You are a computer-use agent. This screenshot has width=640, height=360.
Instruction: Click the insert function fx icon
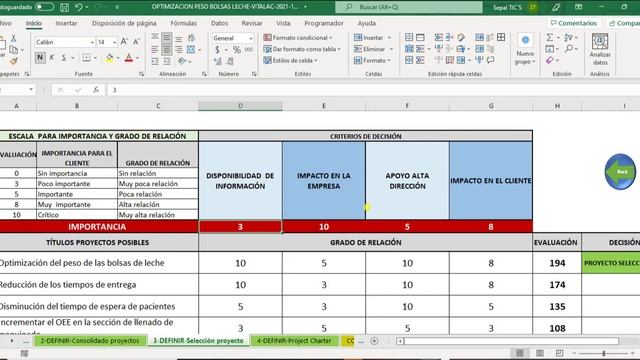96,90
